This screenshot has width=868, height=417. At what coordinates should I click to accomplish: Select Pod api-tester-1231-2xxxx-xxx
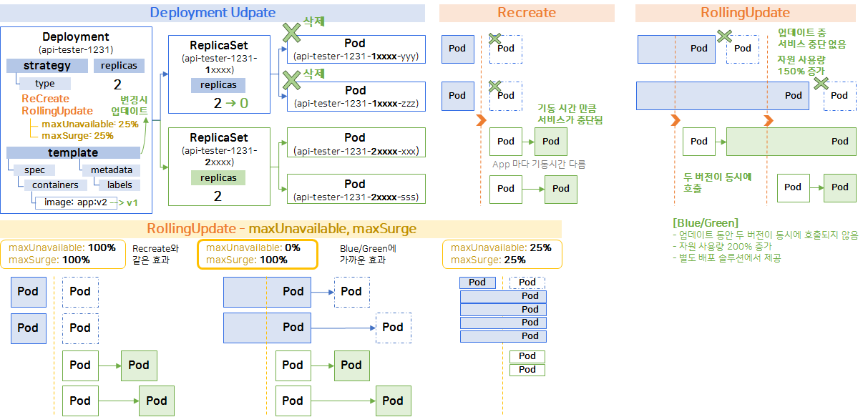click(x=356, y=143)
